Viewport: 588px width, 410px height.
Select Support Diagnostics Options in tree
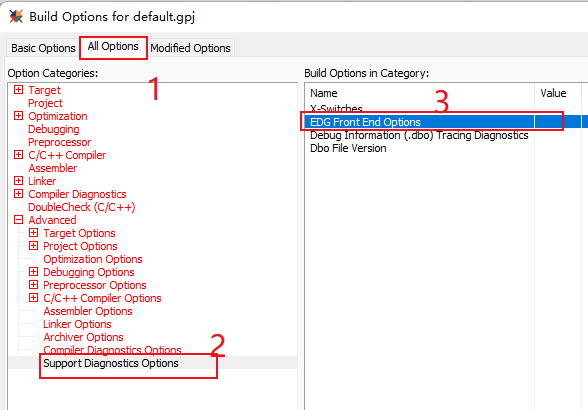pyautogui.click(x=111, y=363)
